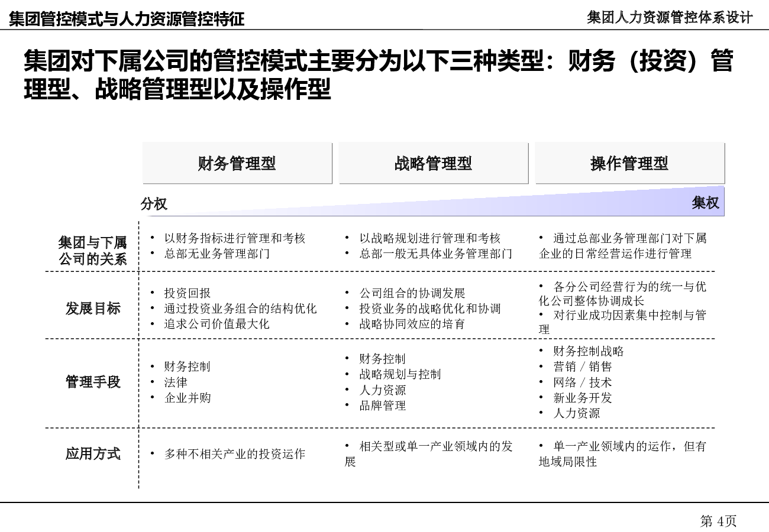
Task: Select the 发展目标 row label
Action: pos(92,308)
